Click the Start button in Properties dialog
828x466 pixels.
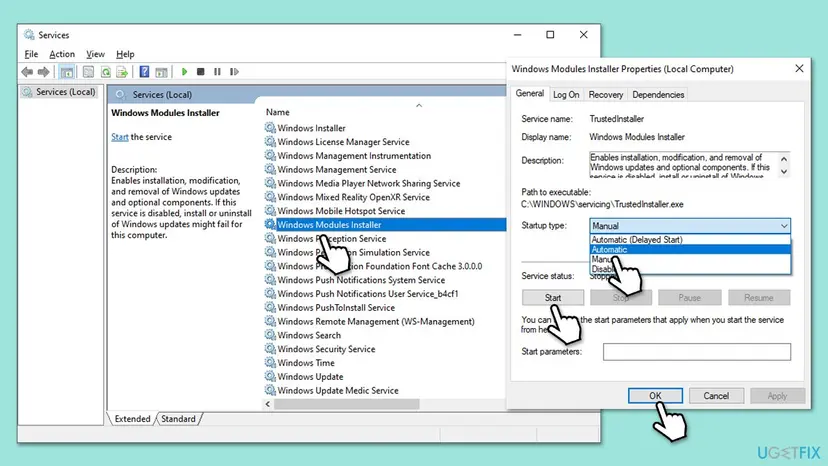pos(553,297)
